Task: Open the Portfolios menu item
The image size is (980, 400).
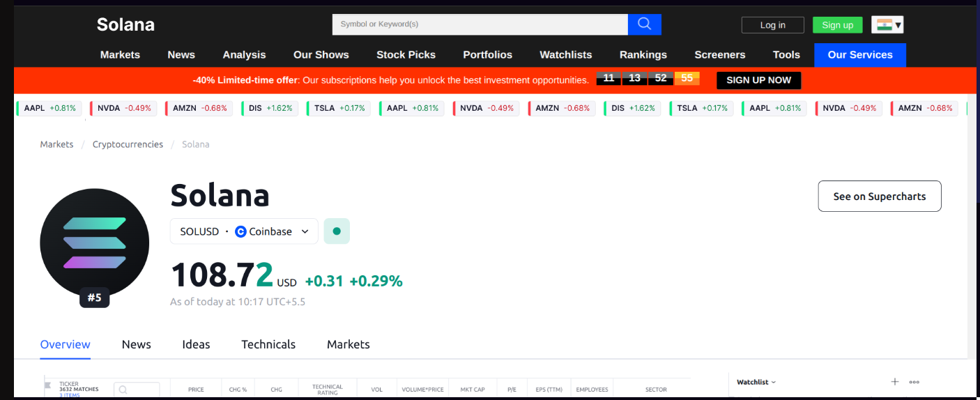Action: click(x=488, y=54)
